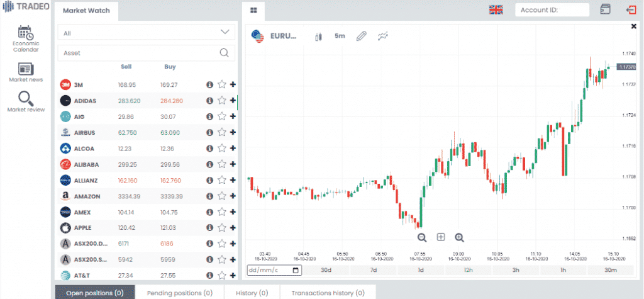Select the ASX200.D... row name
The height and width of the screenshot is (299, 644).
pyautogui.click(x=91, y=244)
